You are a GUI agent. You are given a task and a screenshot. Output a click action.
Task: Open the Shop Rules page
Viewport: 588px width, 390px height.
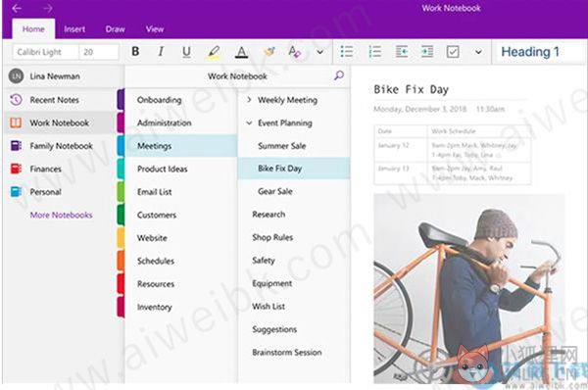[294, 237]
